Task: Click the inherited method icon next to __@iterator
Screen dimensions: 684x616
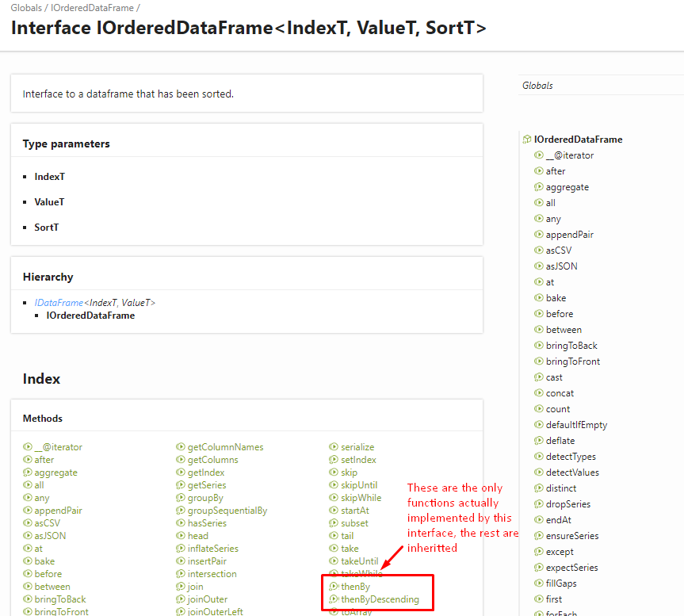Action: pos(540,155)
